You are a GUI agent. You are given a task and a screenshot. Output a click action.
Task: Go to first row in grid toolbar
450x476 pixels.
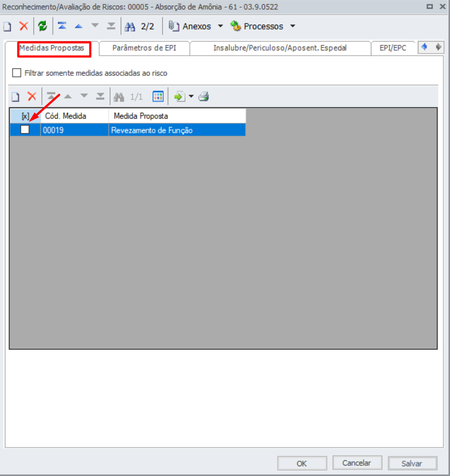51,97
